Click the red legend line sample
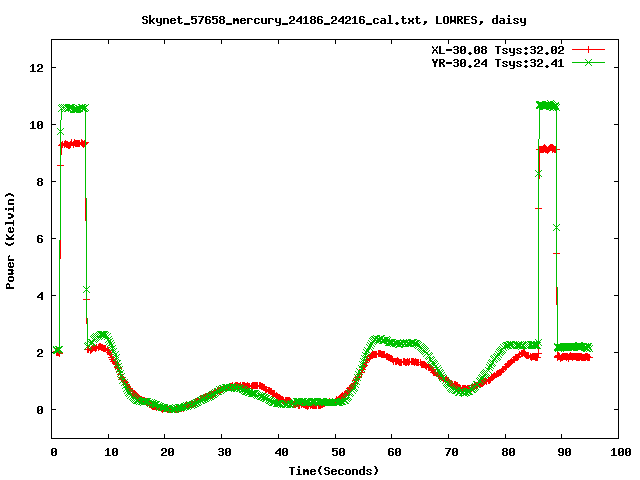The image size is (640, 480). (x=588, y=50)
